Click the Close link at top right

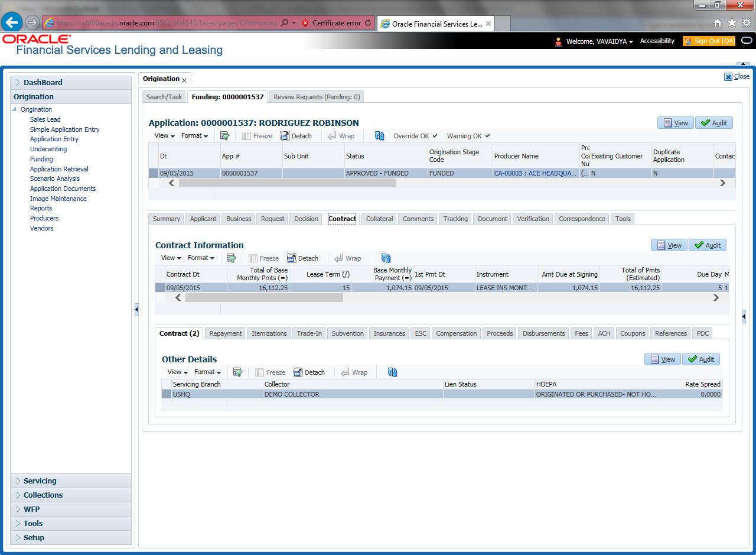point(737,76)
